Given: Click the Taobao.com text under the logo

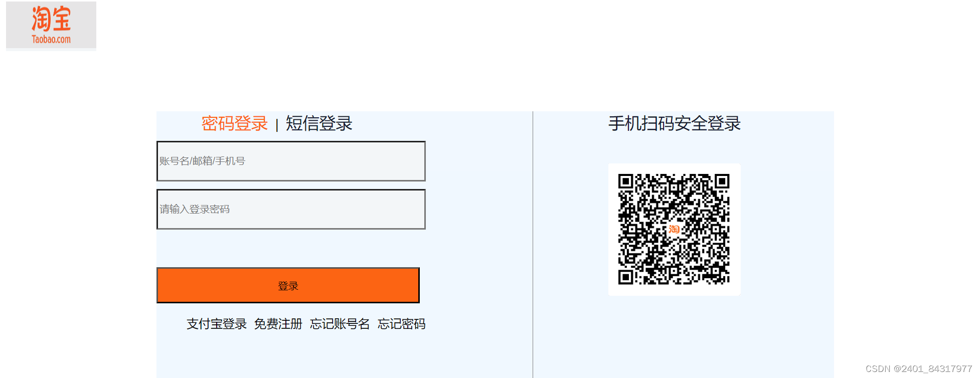Looking at the screenshot, I should pyautogui.click(x=51, y=39).
